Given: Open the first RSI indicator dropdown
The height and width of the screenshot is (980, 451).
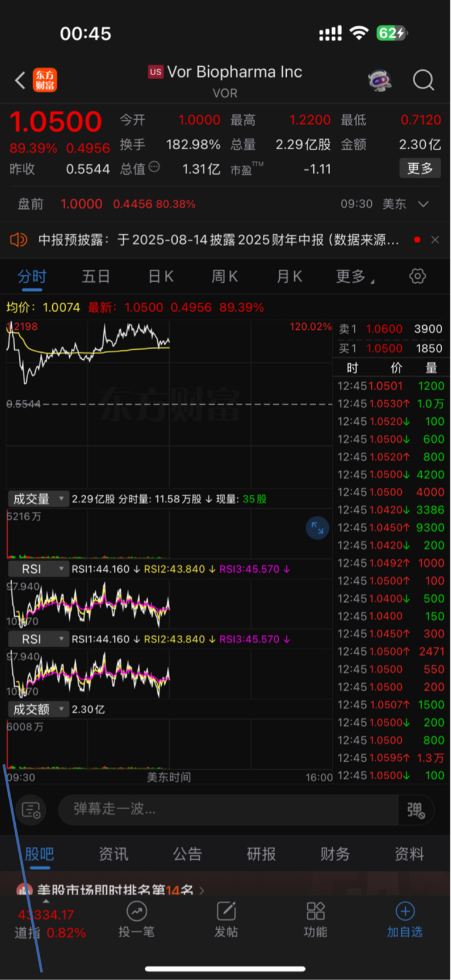Looking at the screenshot, I should pos(38,569).
